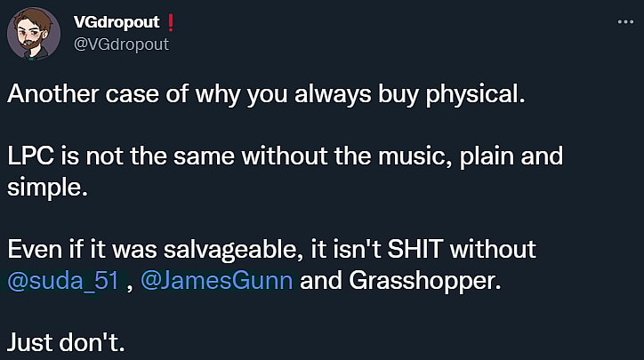Viewport: 644px width, 360px height.
Task: Click the "Just don't." closing line
Action: (x=66, y=340)
